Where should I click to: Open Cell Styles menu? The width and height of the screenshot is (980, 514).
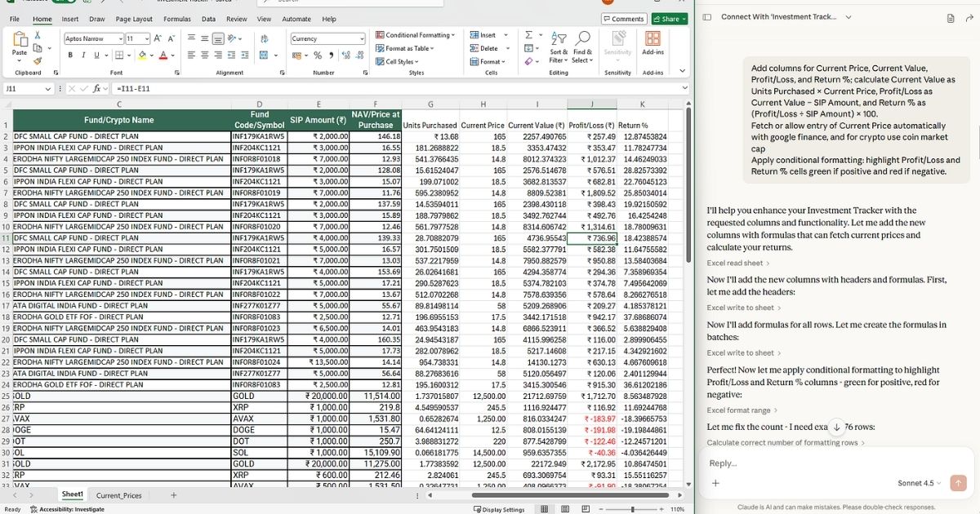(397, 61)
